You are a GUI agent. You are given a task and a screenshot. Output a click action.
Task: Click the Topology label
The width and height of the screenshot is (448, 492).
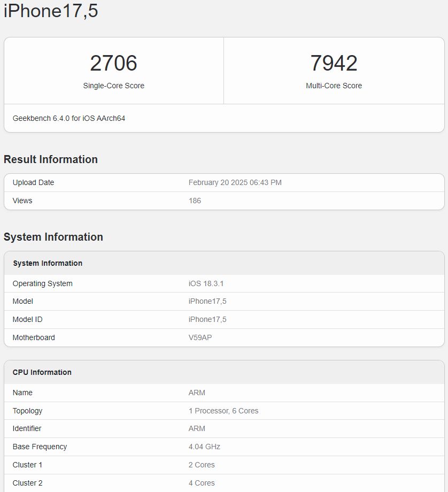[27, 411]
